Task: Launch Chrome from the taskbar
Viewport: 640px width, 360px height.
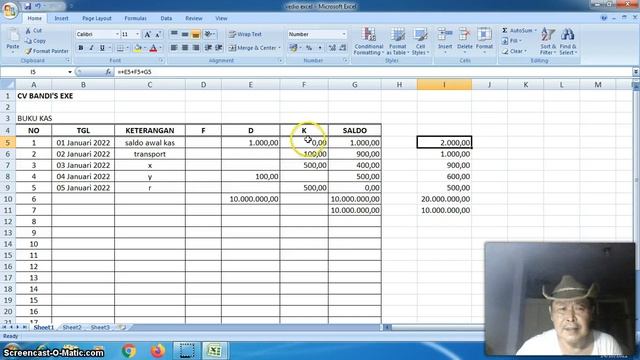Action: tap(129, 351)
